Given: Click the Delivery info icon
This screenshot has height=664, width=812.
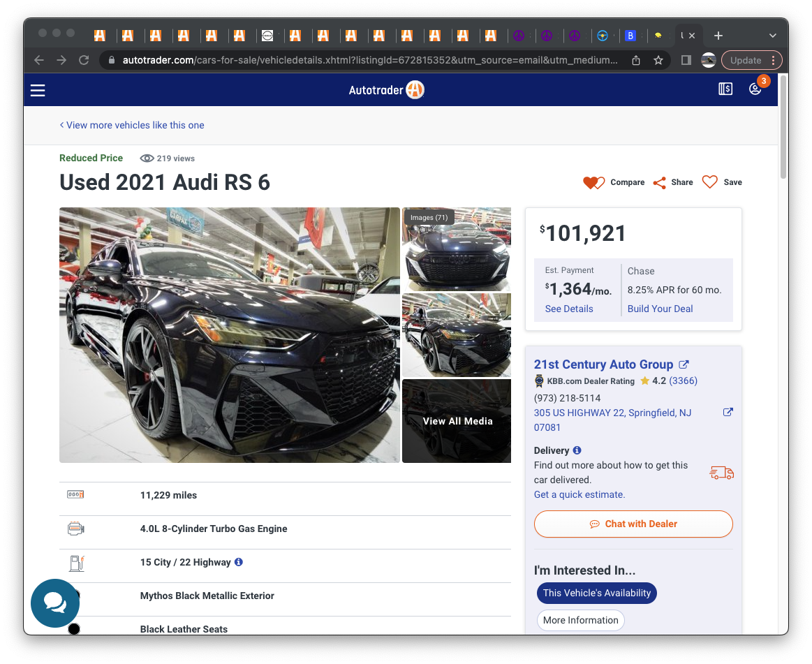Looking at the screenshot, I should 577,450.
